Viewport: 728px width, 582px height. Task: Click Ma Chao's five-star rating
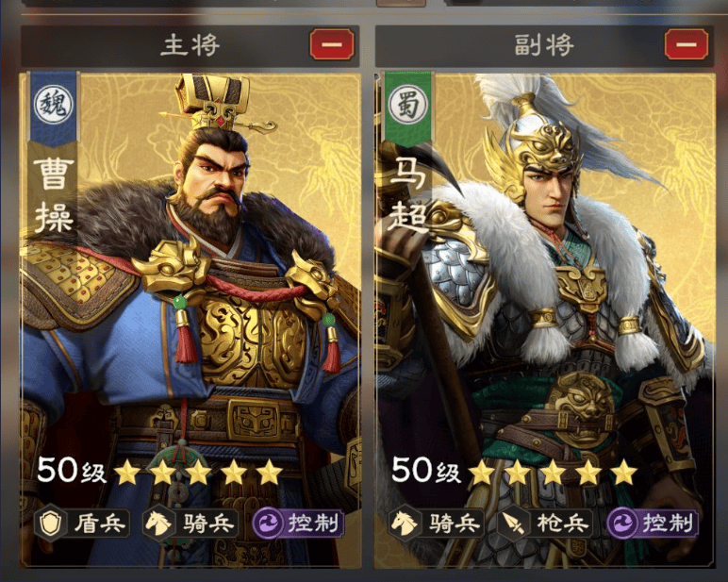pos(553,472)
